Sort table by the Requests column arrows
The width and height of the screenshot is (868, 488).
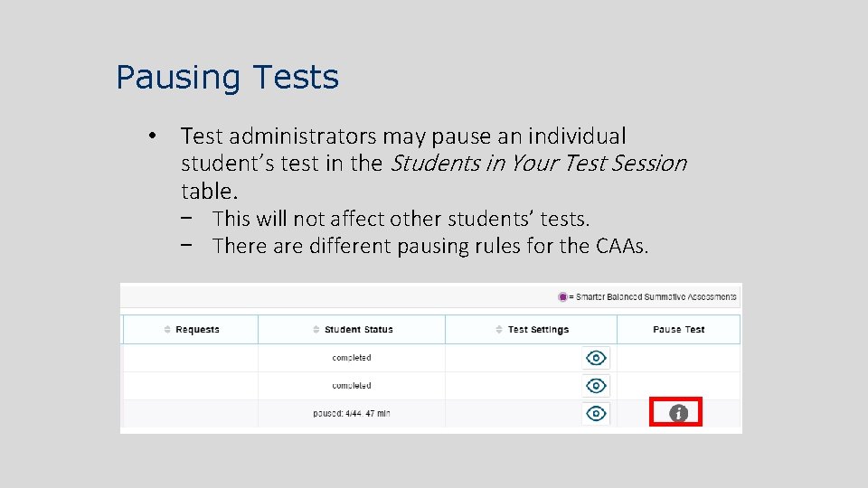pos(167,330)
